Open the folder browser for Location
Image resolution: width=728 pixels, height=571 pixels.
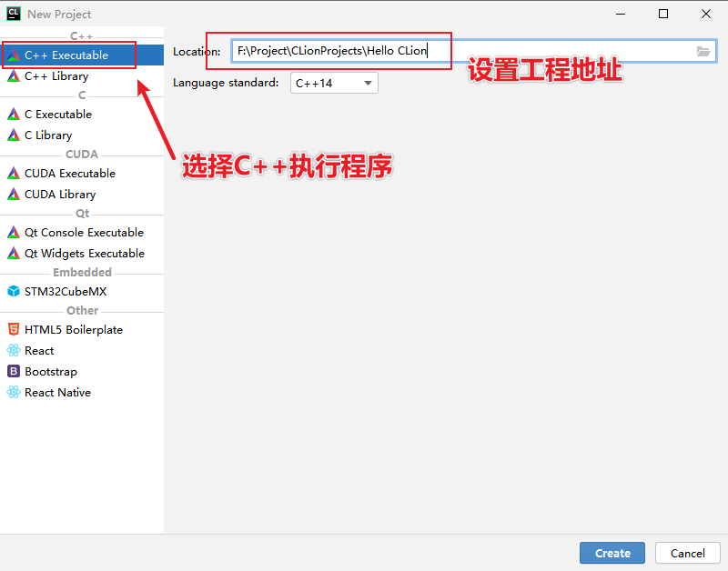tap(703, 51)
